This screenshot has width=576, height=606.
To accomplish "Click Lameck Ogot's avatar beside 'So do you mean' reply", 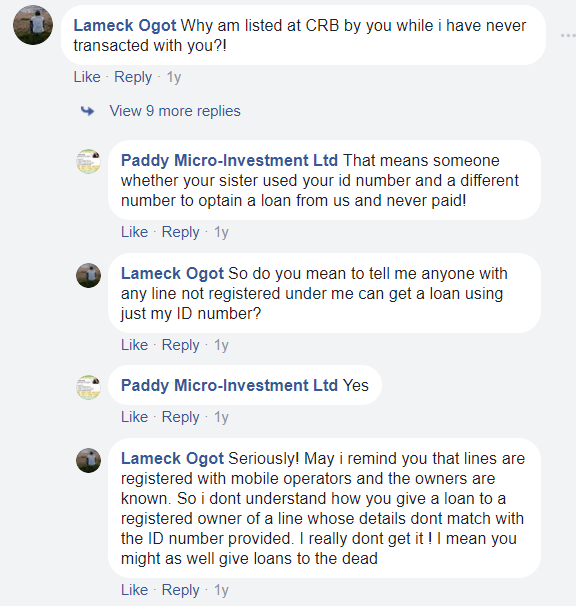I will tap(88, 275).
